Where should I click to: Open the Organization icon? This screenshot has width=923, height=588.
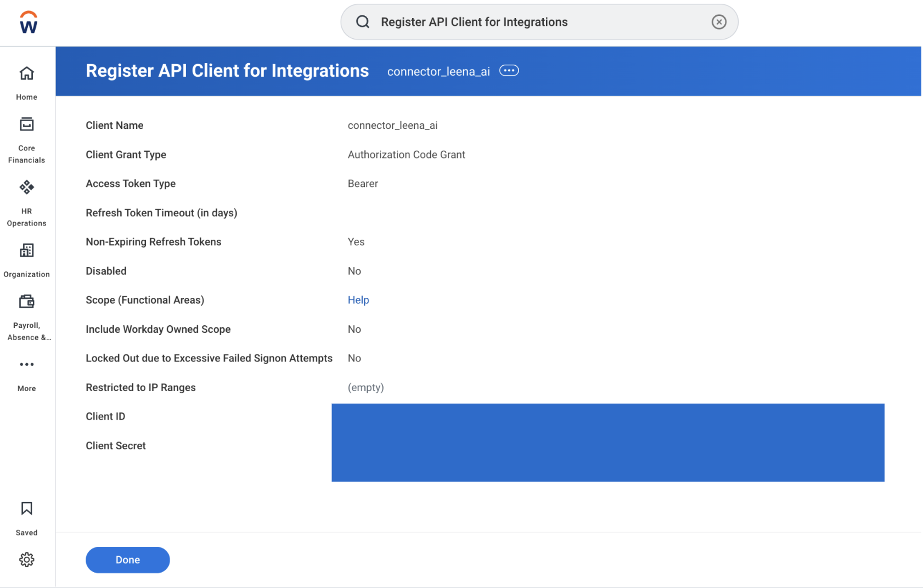pyautogui.click(x=26, y=251)
